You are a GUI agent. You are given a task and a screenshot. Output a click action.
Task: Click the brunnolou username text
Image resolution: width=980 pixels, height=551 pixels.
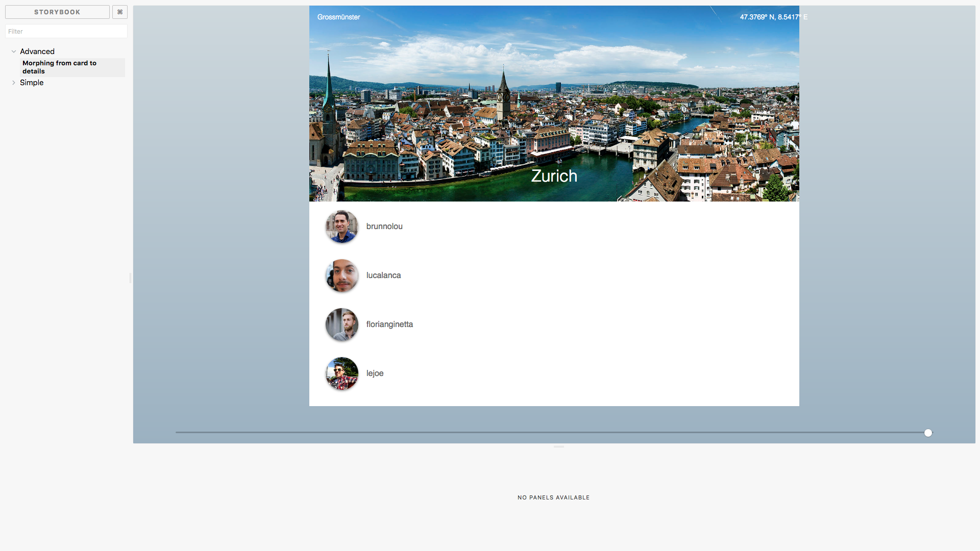pos(384,227)
